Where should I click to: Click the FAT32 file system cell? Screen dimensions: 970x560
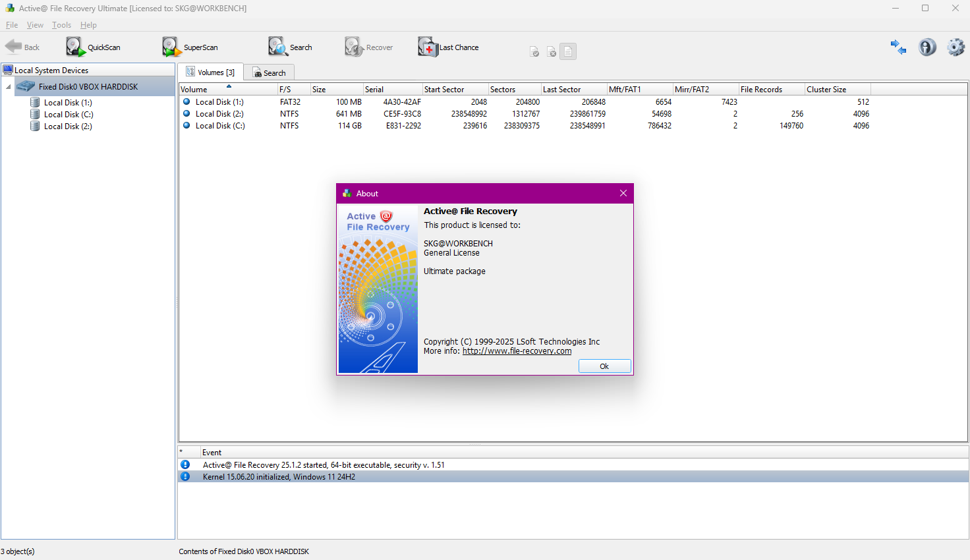pos(290,102)
